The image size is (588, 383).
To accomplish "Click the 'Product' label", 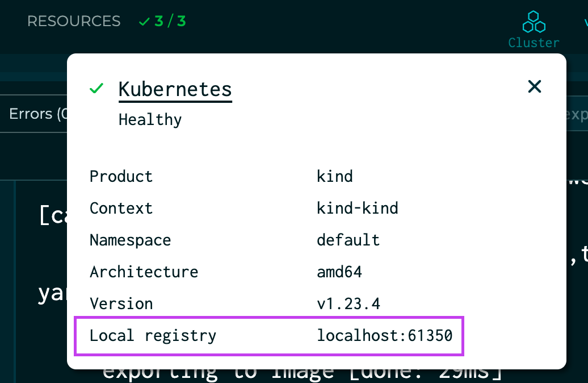I will 121,176.
